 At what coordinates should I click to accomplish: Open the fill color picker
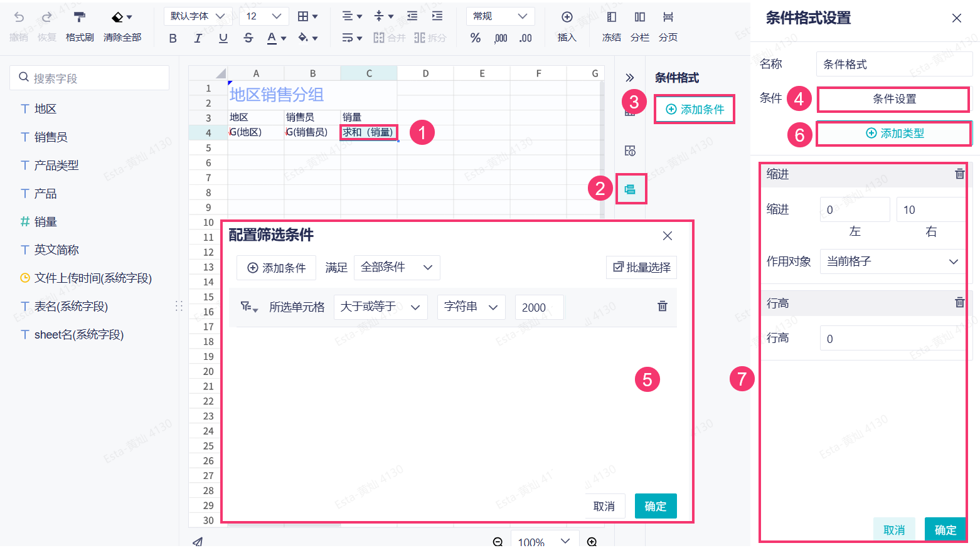click(x=307, y=38)
